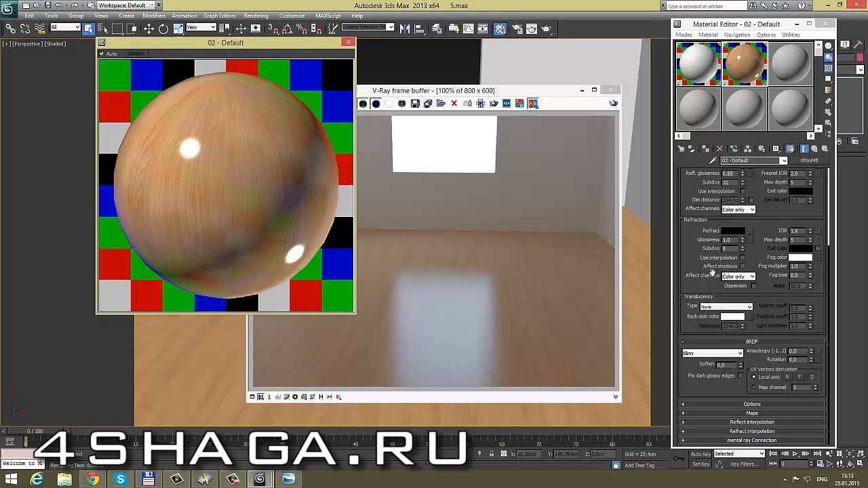Toggle Dim distance checkbox

(751, 200)
